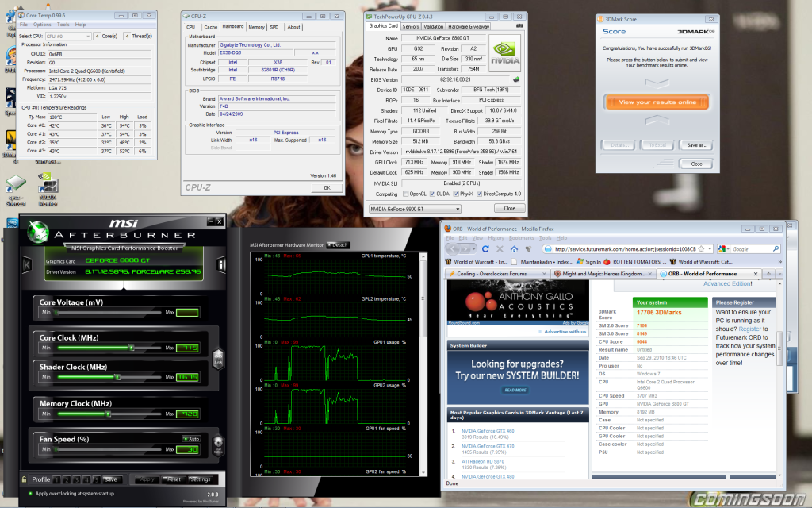This screenshot has width=812, height=508.
Task: Click the Firefox back arrow button
Action: pos(453,248)
